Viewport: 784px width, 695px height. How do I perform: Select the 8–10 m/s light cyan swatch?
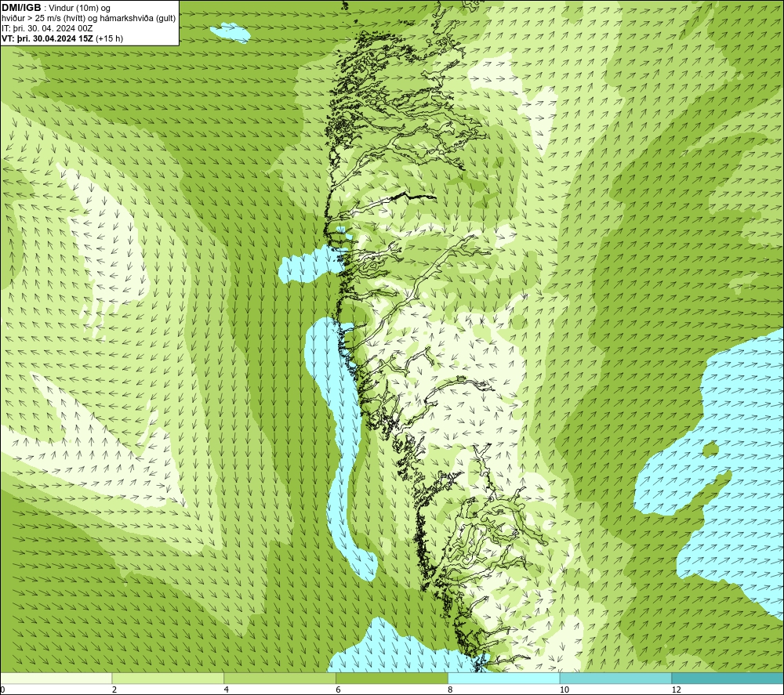[x=504, y=678]
